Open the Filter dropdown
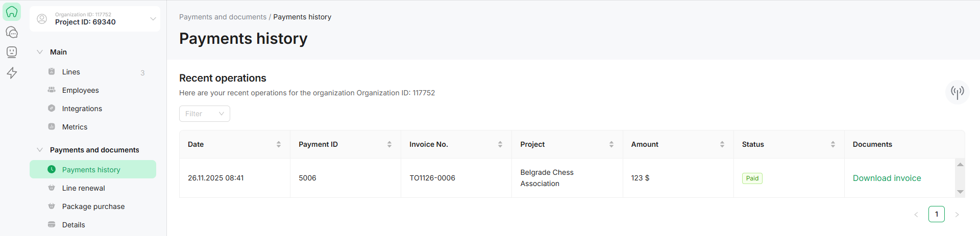This screenshot has height=236, width=980. (204, 114)
